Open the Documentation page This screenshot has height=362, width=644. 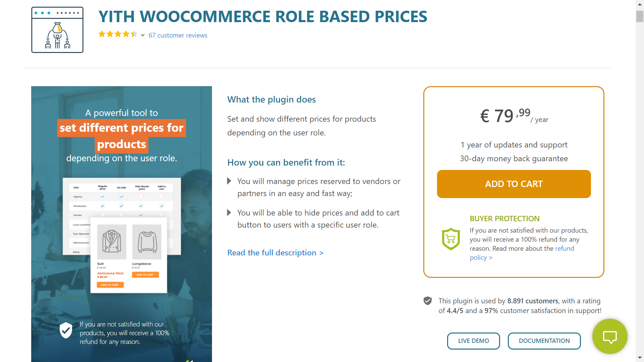tap(544, 341)
